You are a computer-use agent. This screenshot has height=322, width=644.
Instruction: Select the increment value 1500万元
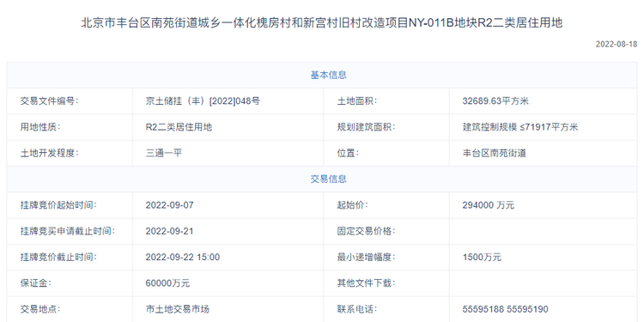tap(482, 257)
